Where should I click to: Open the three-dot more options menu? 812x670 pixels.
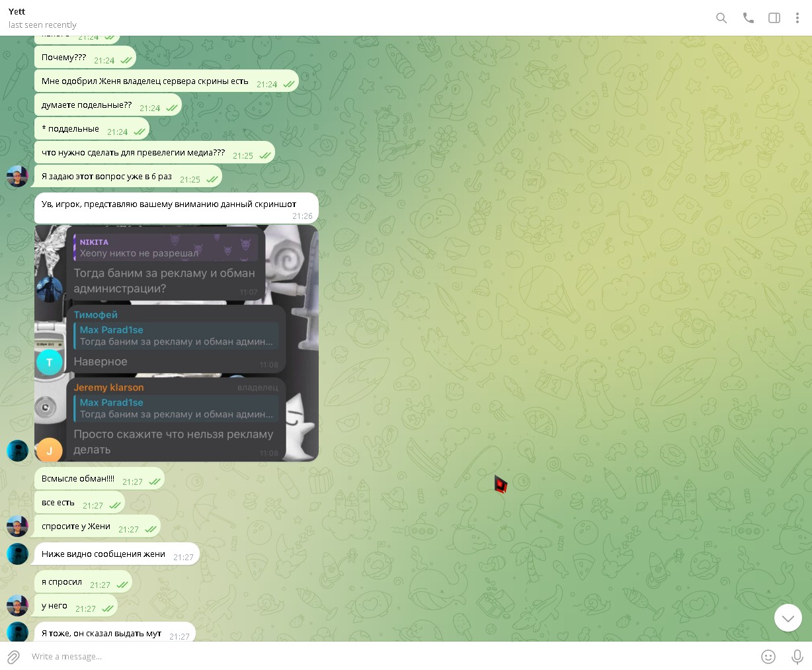click(797, 18)
